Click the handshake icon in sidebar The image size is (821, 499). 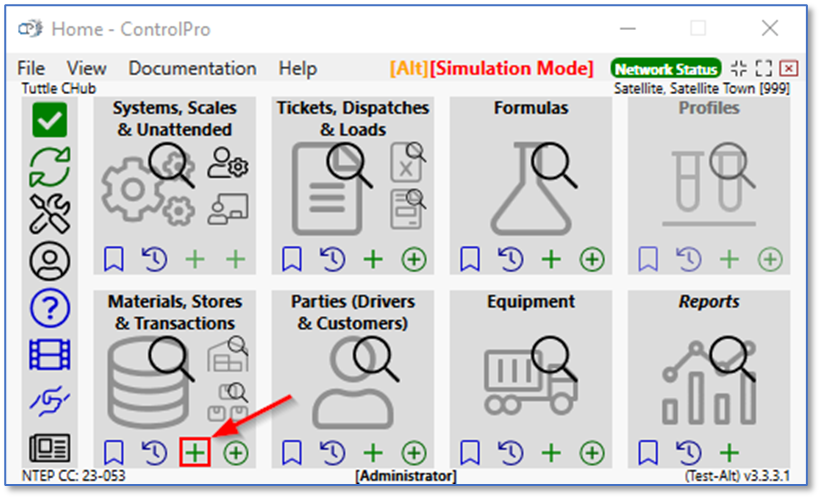click(49, 402)
